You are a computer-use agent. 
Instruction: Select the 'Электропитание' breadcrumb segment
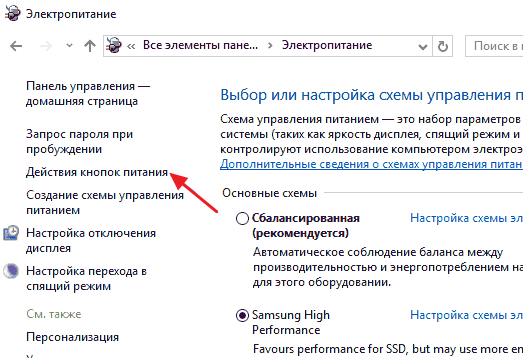click(x=327, y=45)
